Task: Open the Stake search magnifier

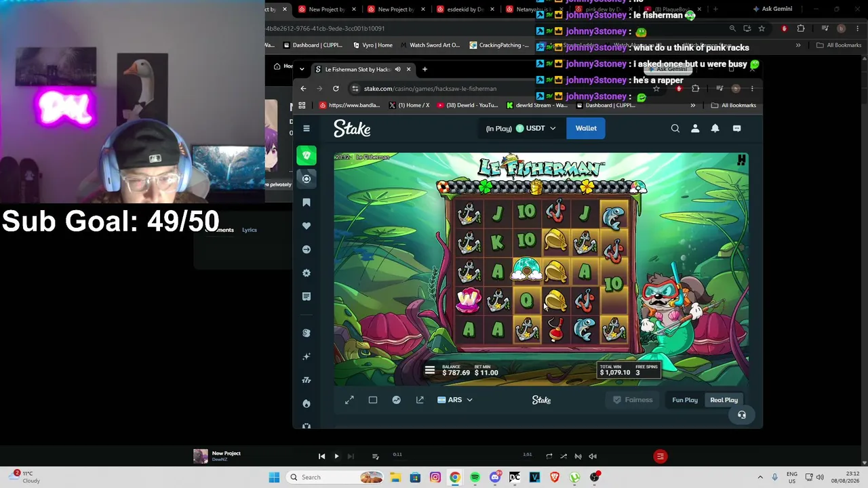Action: pos(675,128)
